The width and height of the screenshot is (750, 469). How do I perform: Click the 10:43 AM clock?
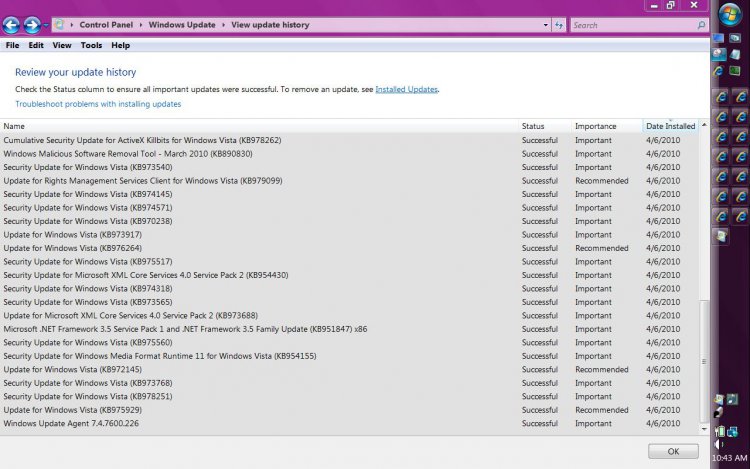pos(729,458)
